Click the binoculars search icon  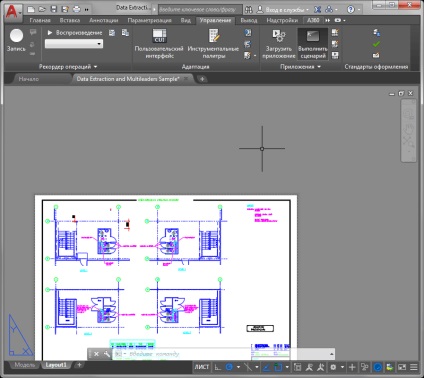(x=249, y=9)
